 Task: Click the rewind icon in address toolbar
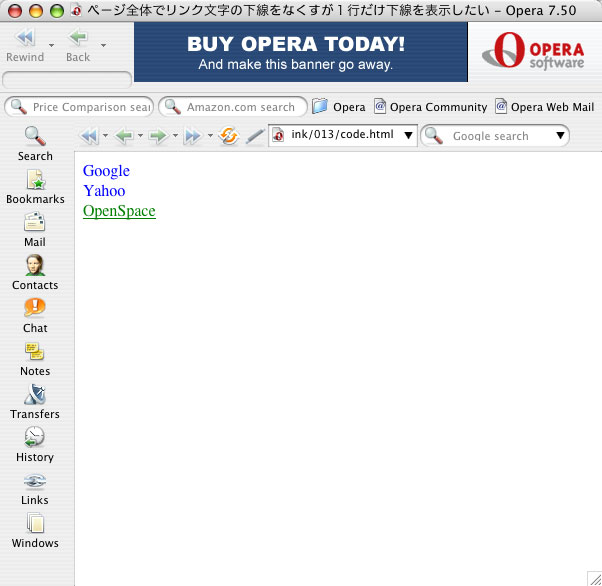click(89, 136)
